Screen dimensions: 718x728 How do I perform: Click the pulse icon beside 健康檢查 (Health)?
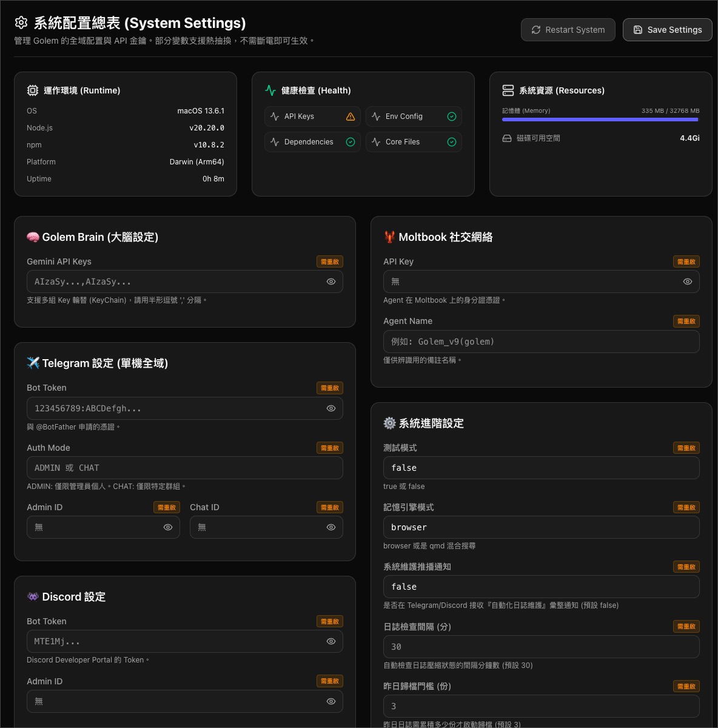(270, 90)
